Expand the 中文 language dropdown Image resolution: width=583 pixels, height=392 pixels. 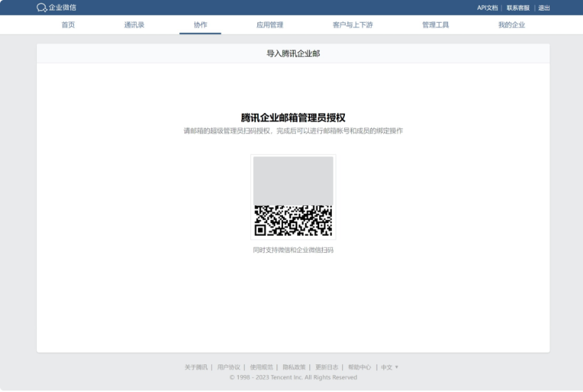pyautogui.click(x=390, y=367)
